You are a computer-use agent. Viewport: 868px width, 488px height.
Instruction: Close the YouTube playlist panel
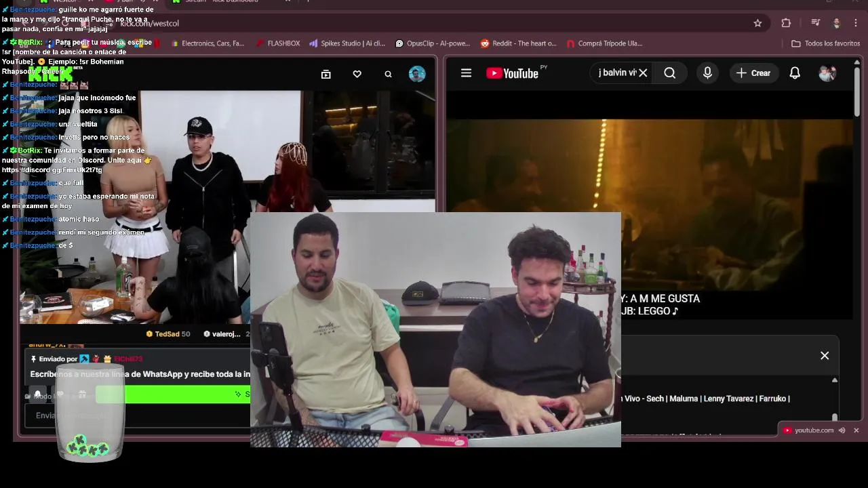(825, 355)
